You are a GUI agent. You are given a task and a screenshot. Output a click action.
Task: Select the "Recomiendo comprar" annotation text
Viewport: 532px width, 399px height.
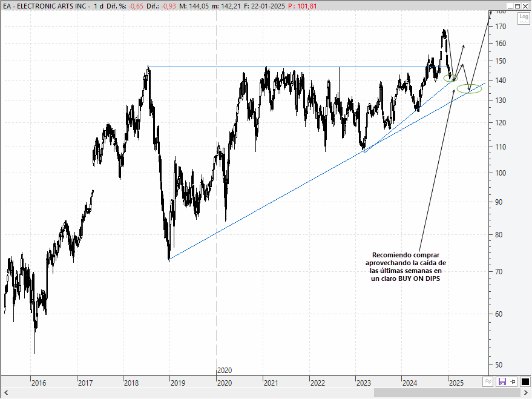pos(406,255)
